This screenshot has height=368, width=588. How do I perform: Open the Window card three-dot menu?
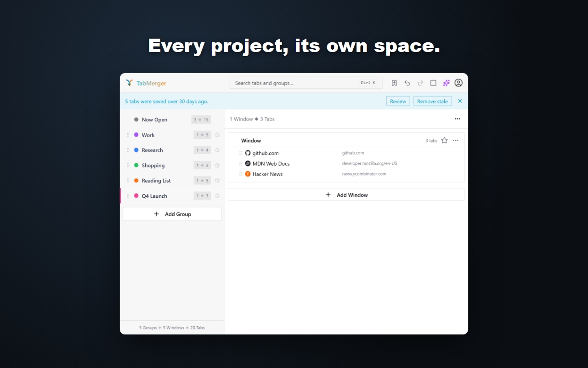click(456, 141)
